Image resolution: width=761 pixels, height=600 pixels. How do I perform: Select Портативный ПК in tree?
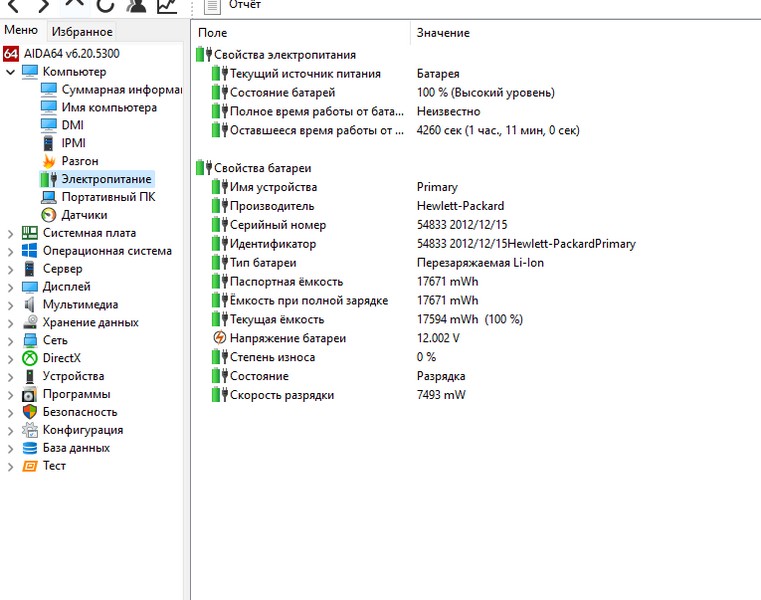(x=108, y=197)
